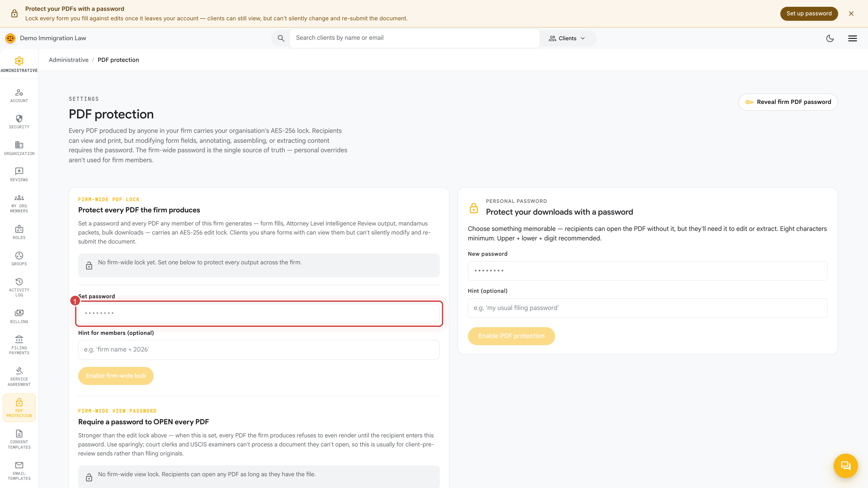Open My Org Members page
The width and height of the screenshot is (868, 488).
coord(19,203)
